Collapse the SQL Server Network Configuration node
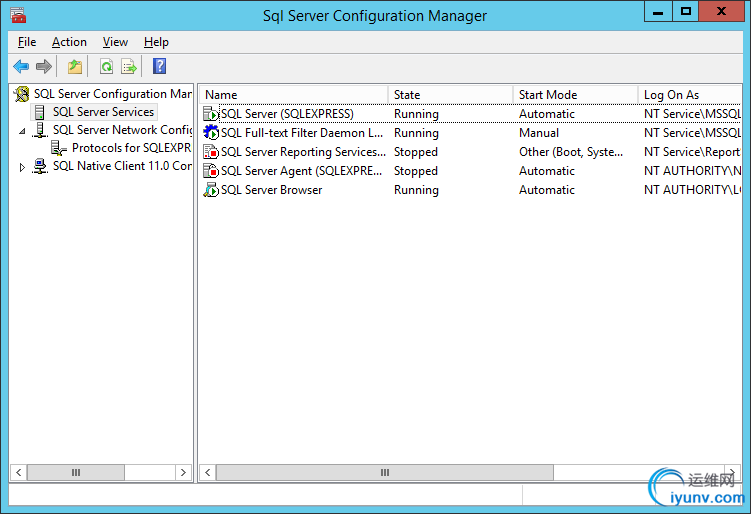Image resolution: width=751 pixels, height=514 pixels. click(x=22, y=131)
